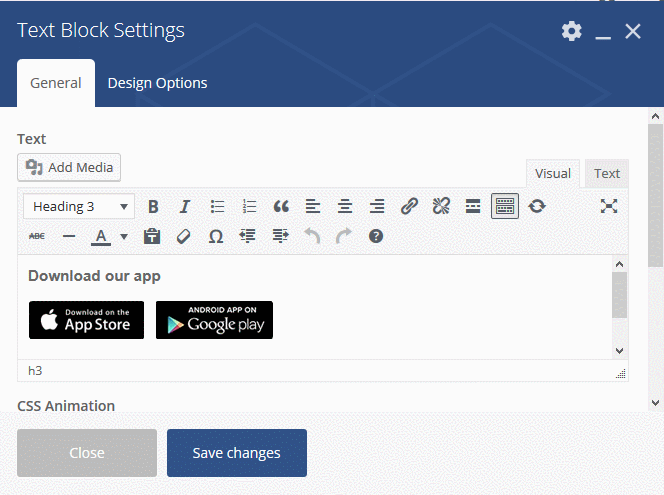Enable distraction-free fullscreen mode
664x495 pixels.
(x=609, y=207)
